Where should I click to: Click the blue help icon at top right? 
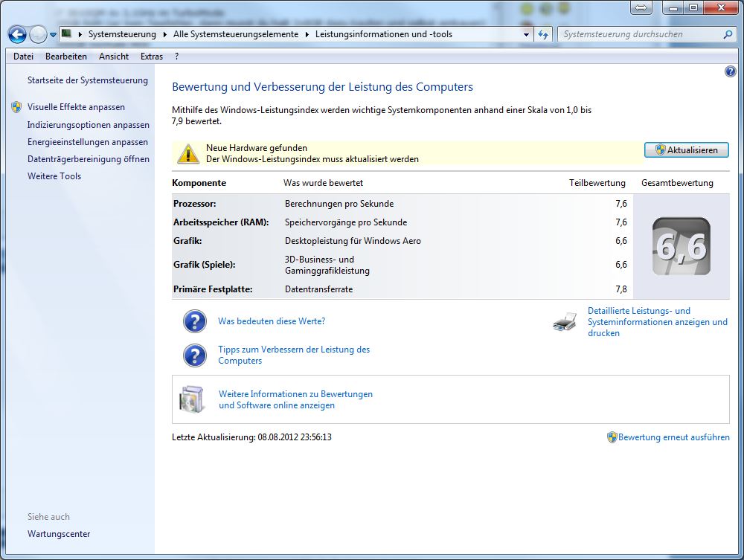point(731,71)
